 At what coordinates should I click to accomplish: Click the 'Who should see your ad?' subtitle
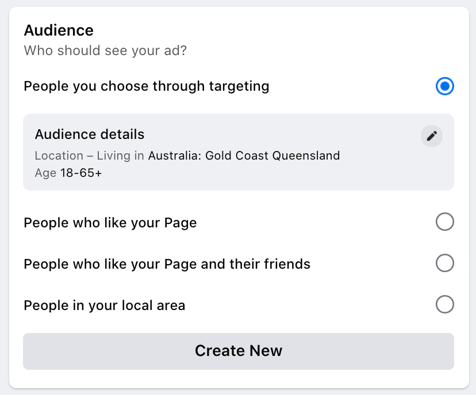[x=105, y=51]
